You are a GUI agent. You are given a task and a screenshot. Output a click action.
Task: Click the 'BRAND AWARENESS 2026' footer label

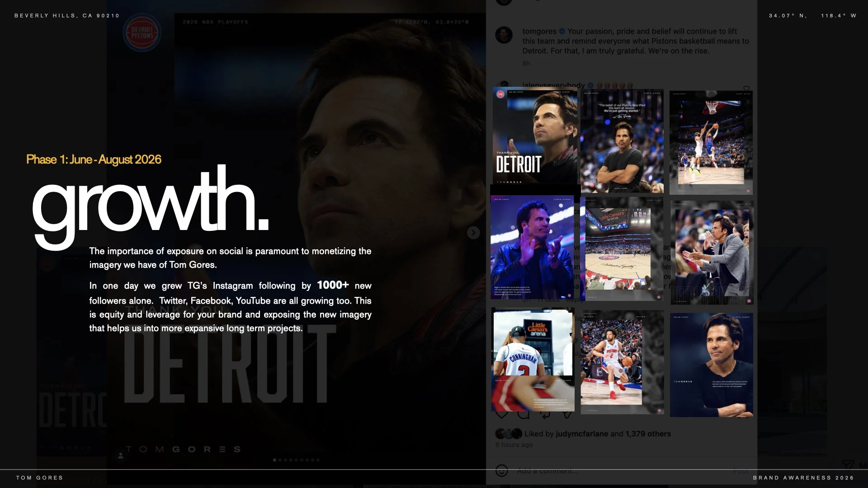(x=803, y=478)
